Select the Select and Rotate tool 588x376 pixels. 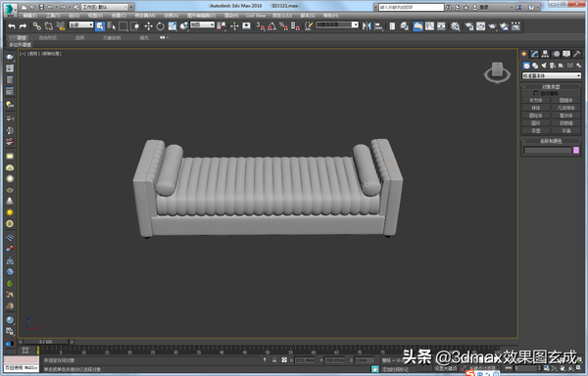tap(160, 25)
